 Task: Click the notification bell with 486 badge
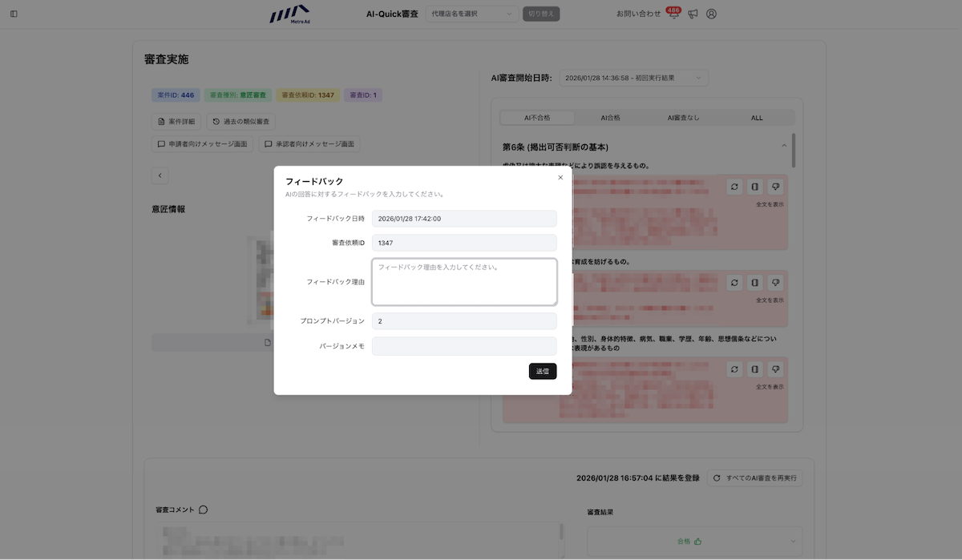click(x=673, y=14)
